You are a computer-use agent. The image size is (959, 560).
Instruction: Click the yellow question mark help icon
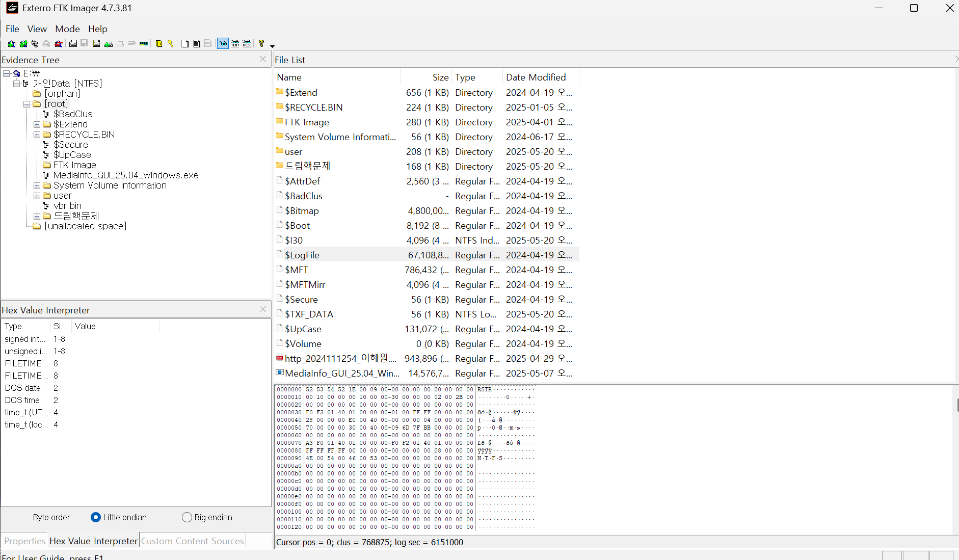[261, 43]
